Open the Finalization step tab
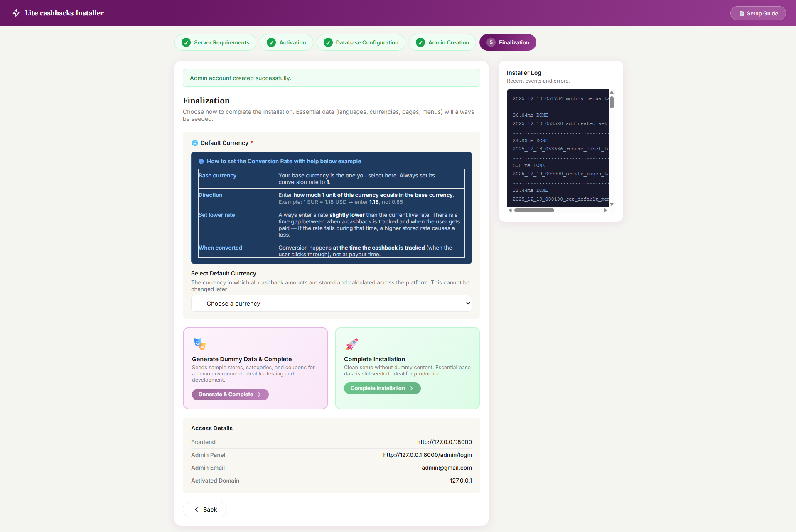The height and width of the screenshot is (532, 796). [x=508, y=42]
